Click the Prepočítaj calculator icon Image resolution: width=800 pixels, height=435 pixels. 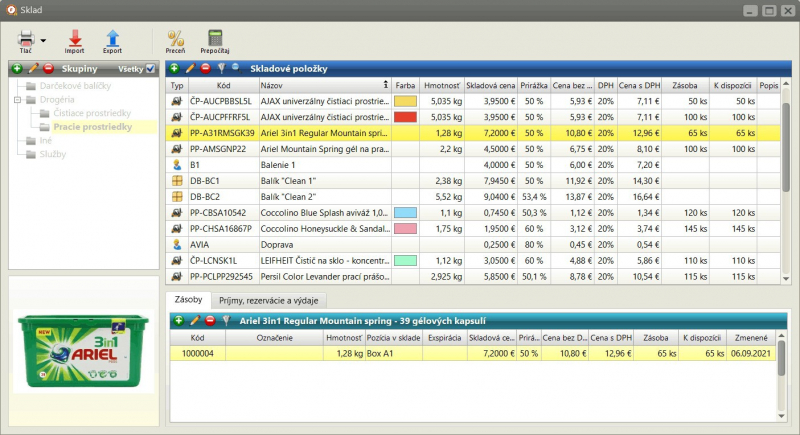(x=215, y=41)
